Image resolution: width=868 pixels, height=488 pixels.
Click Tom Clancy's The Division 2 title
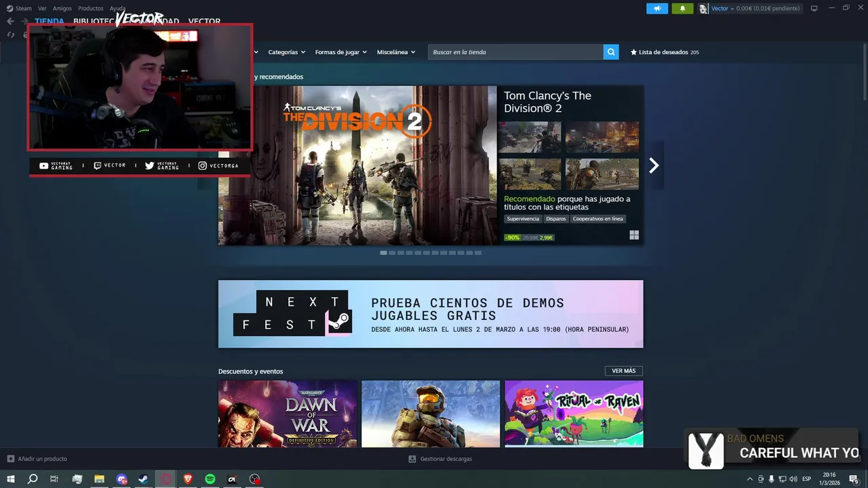(x=548, y=102)
